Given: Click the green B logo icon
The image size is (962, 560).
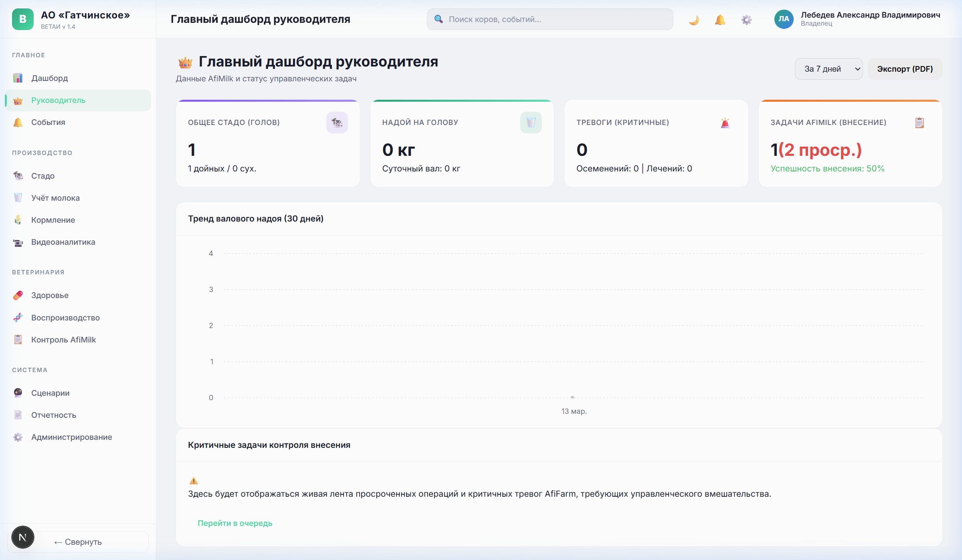Looking at the screenshot, I should pos(23,19).
